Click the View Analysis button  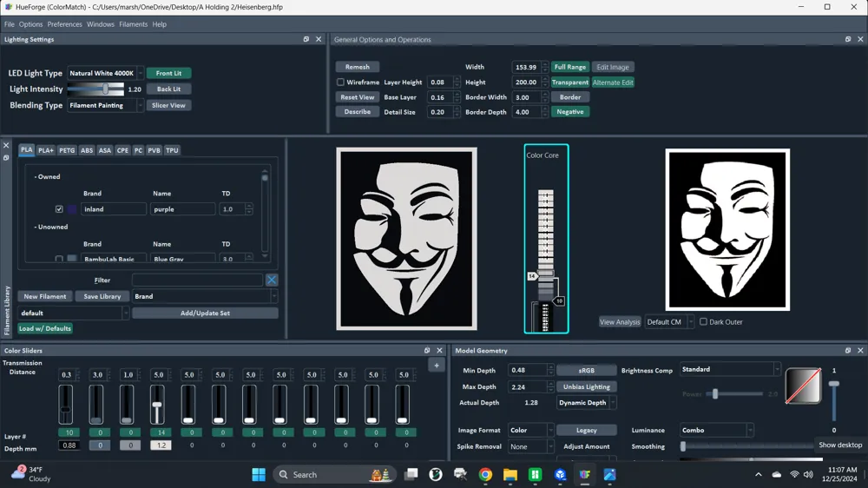(620, 322)
